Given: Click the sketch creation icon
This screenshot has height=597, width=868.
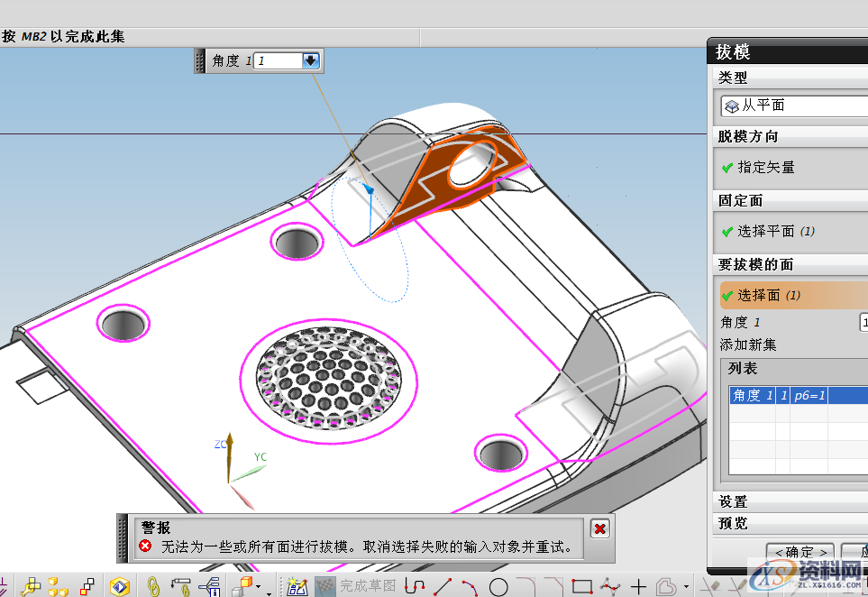Looking at the screenshot, I should click(x=297, y=587).
